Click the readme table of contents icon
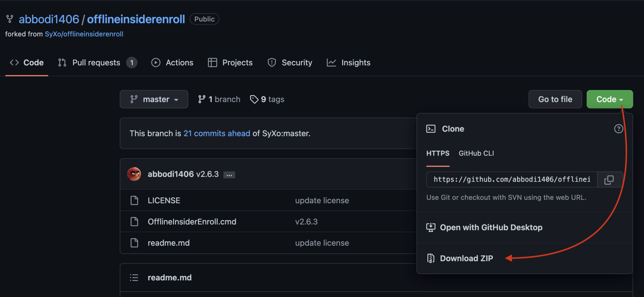644x297 pixels. click(134, 277)
